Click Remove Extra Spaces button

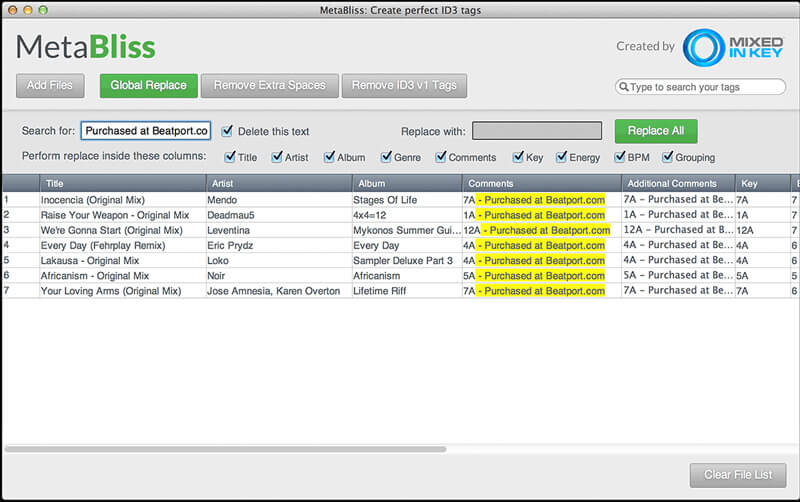269,85
